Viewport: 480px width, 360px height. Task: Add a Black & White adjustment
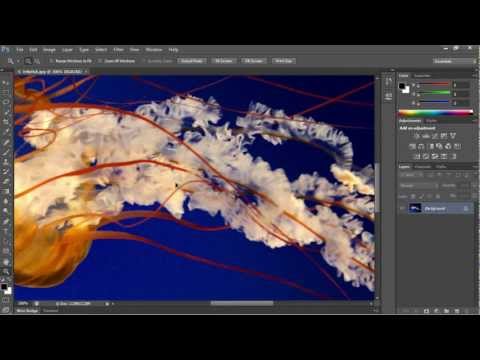(x=431, y=146)
